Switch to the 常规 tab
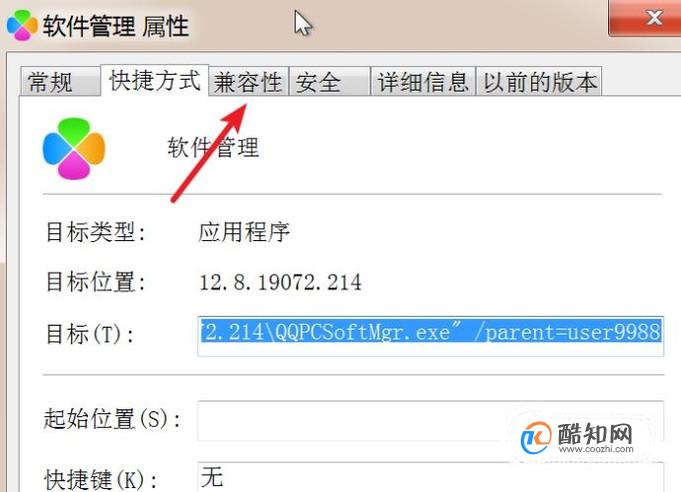Image resolution: width=681 pixels, height=492 pixels. click(60, 81)
